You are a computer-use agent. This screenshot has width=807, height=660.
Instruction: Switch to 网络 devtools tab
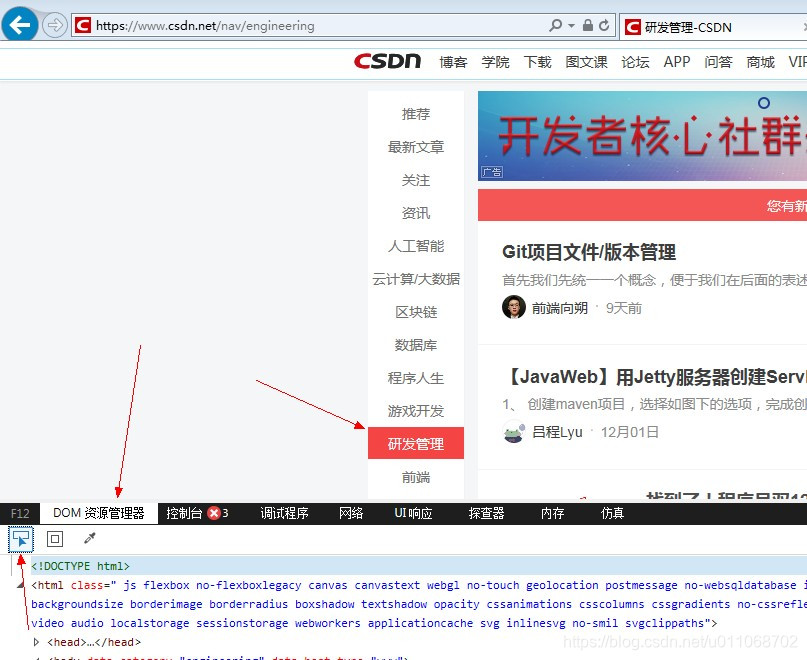351,513
